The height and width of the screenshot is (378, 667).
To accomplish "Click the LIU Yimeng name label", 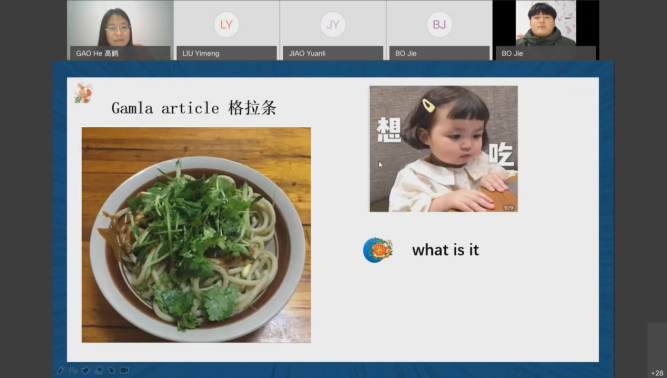I will [201, 53].
